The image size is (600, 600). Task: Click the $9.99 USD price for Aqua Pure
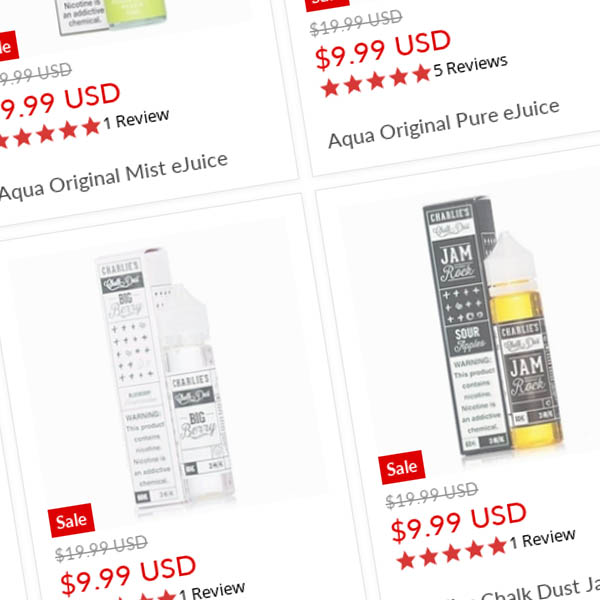pos(383,50)
